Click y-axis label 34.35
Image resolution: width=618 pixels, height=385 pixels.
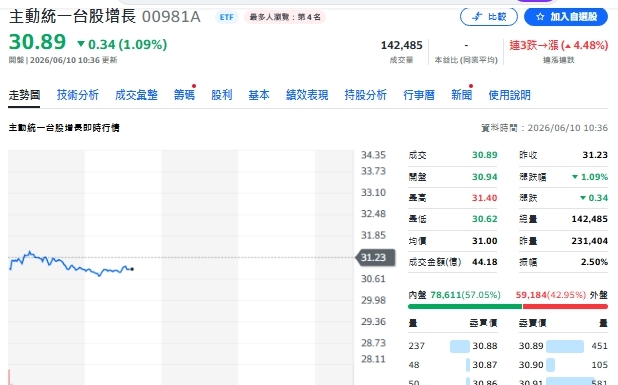point(373,155)
